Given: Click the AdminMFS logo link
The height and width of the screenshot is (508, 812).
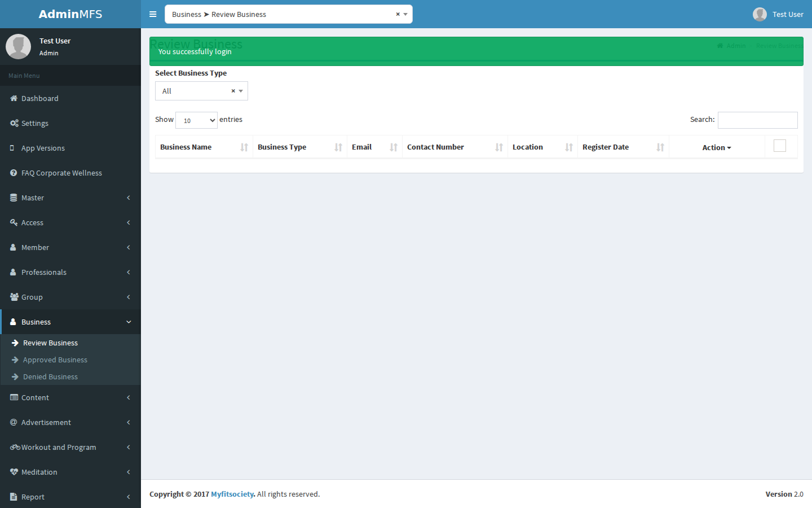Looking at the screenshot, I should (70, 14).
